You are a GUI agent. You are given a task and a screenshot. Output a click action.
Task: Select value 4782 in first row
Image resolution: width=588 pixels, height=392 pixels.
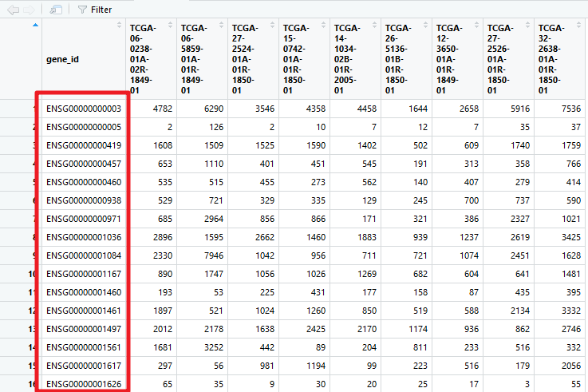[x=163, y=109]
